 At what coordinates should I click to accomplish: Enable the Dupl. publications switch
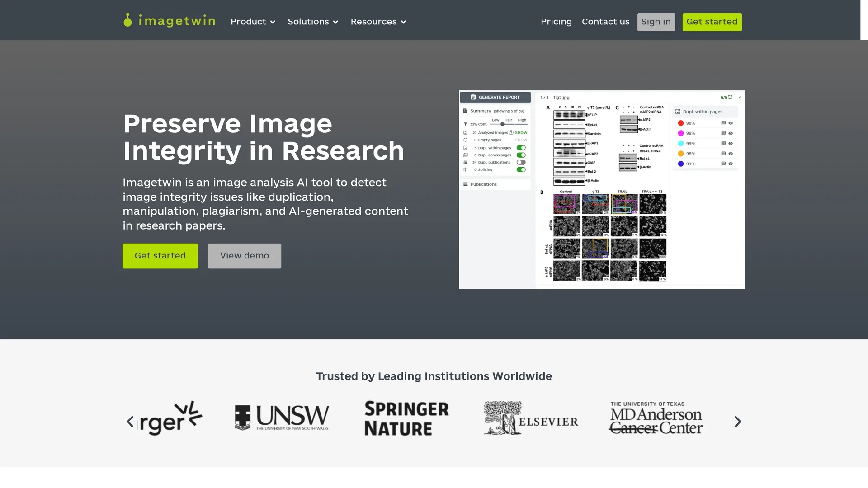pyautogui.click(x=521, y=162)
